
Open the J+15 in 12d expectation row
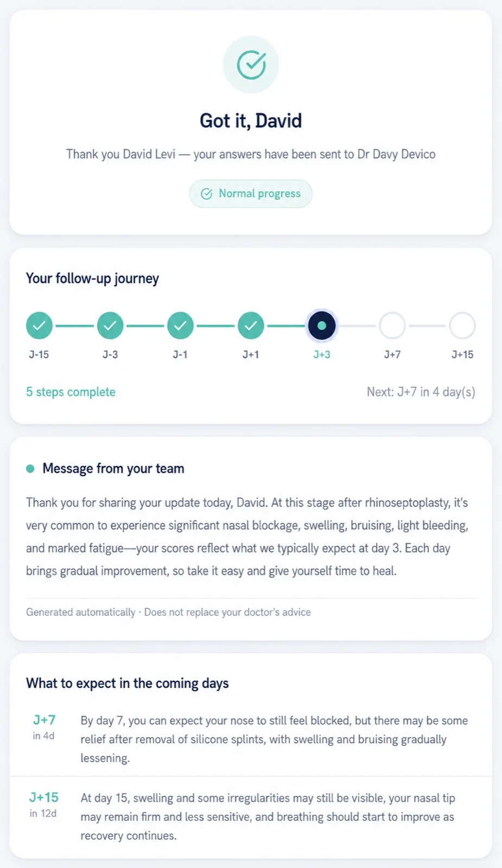(251, 816)
